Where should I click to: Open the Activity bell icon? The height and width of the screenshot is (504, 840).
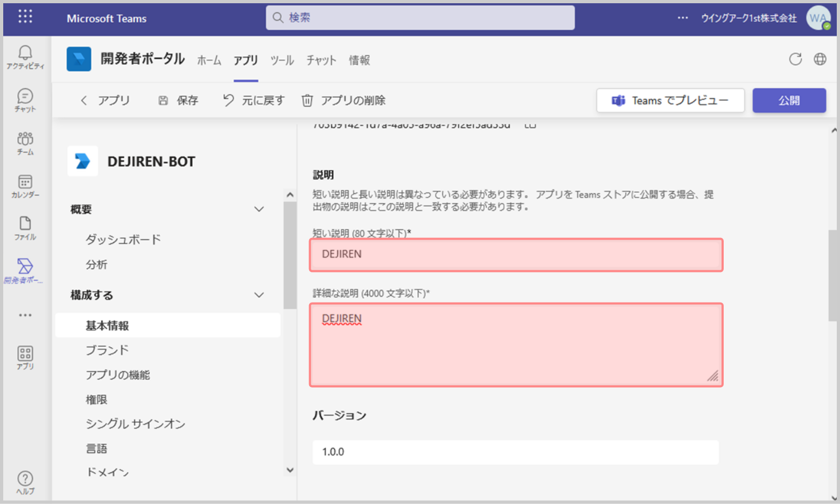tap(25, 57)
